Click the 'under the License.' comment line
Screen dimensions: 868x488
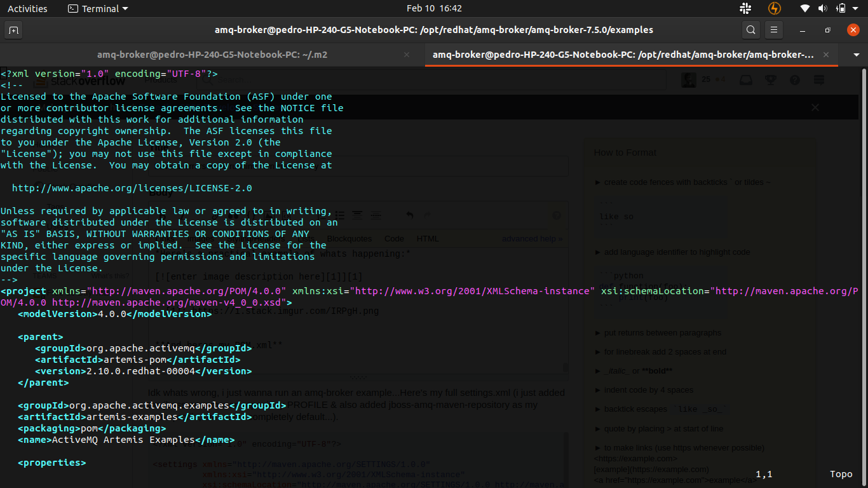(x=52, y=268)
